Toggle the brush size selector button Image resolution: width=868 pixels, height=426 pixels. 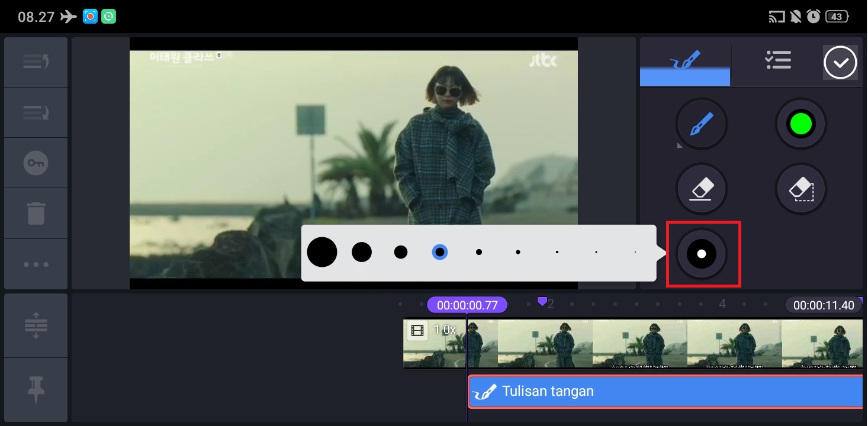702,254
